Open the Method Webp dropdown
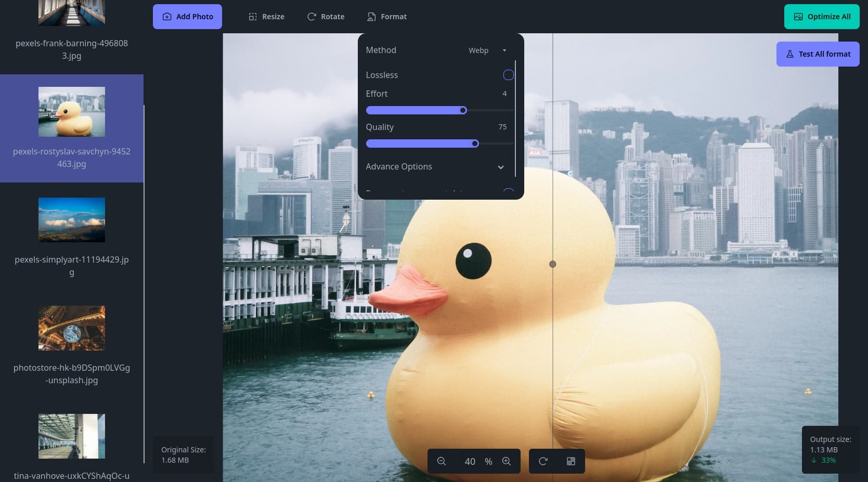 point(487,50)
